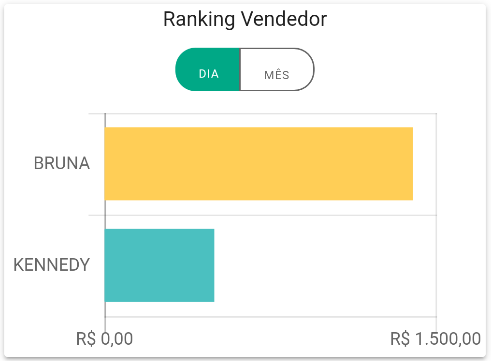Click the gridline separating BRUNA and KENNEDY
The image size is (491, 361).
point(263,215)
